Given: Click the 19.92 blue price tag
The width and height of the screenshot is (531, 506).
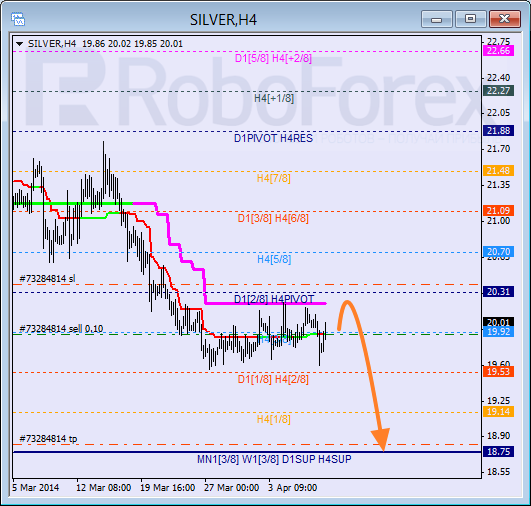Looking at the screenshot, I should coord(498,332).
